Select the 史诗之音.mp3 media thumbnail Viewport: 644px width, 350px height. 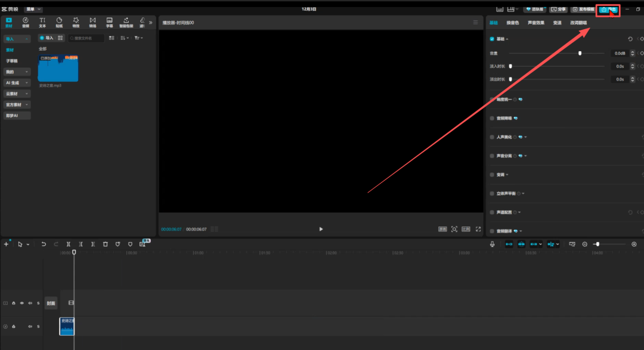point(58,69)
